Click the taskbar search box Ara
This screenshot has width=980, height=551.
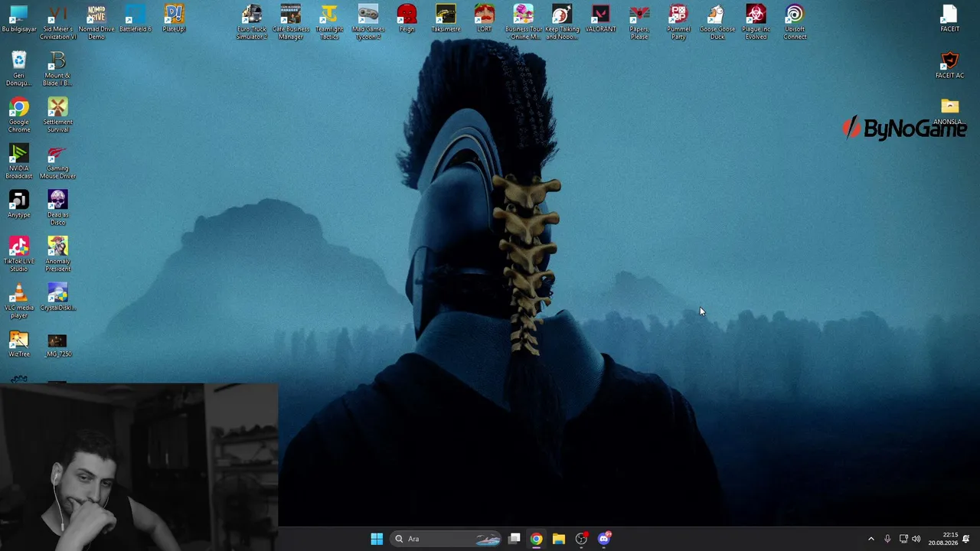447,539
